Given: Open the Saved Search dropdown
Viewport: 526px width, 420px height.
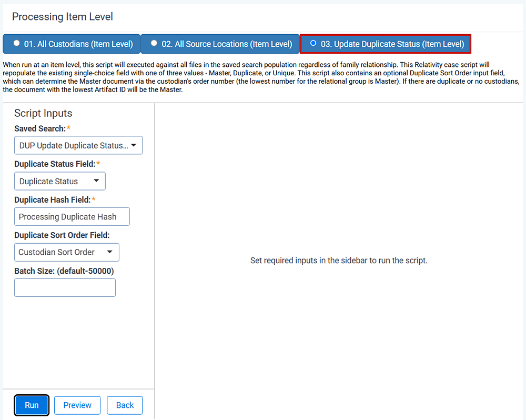Looking at the screenshot, I should point(78,145).
